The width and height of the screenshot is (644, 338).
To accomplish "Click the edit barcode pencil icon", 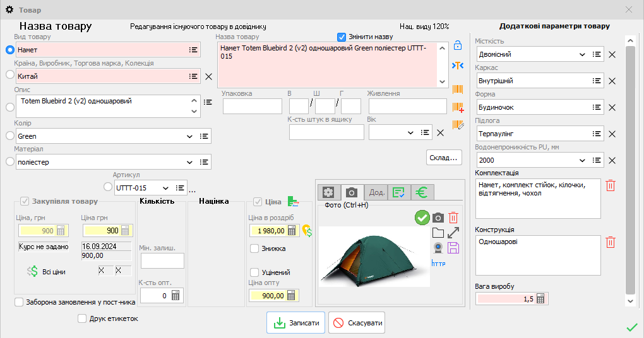I will [x=458, y=125].
